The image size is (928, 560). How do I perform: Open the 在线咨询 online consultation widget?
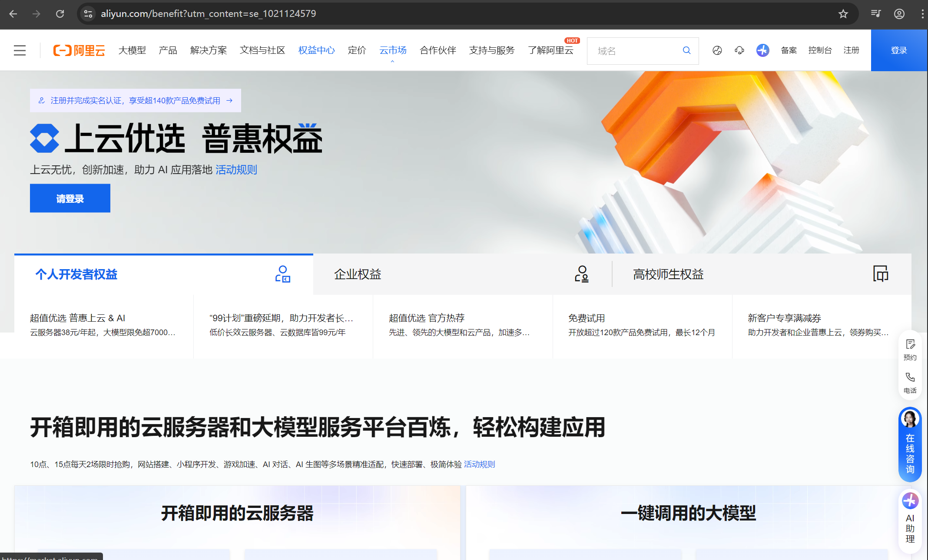(910, 445)
